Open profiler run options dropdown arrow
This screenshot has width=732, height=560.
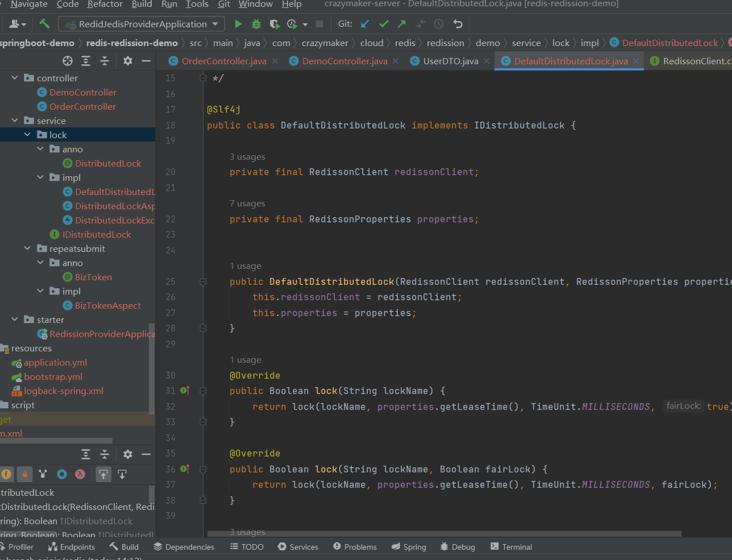click(305, 24)
